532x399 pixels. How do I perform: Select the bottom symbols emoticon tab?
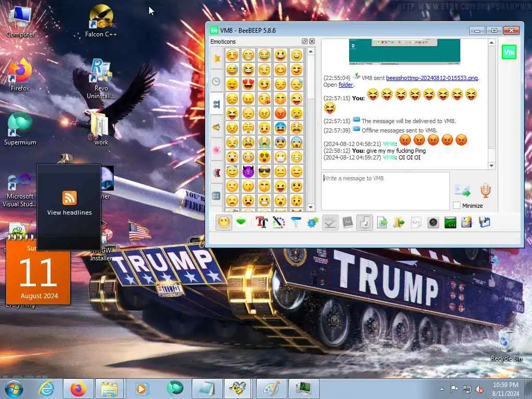point(217,195)
